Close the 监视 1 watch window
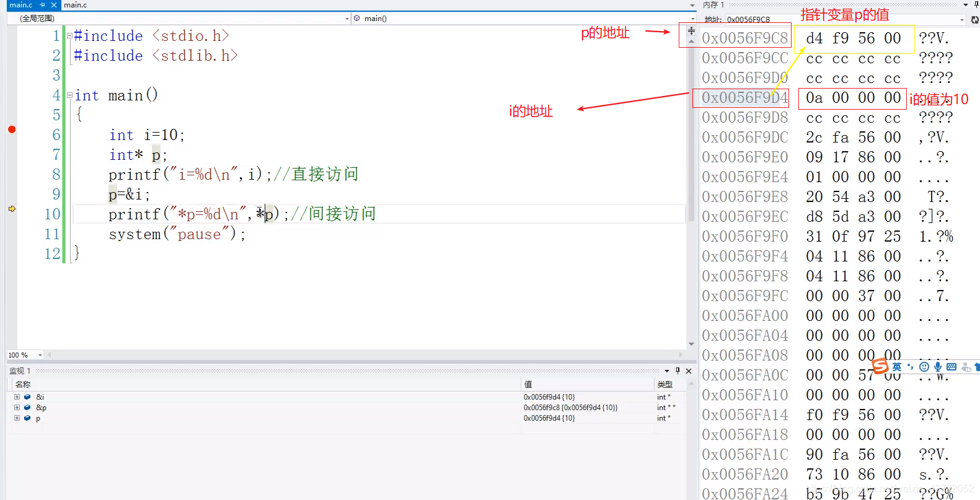 coord(688,371)
